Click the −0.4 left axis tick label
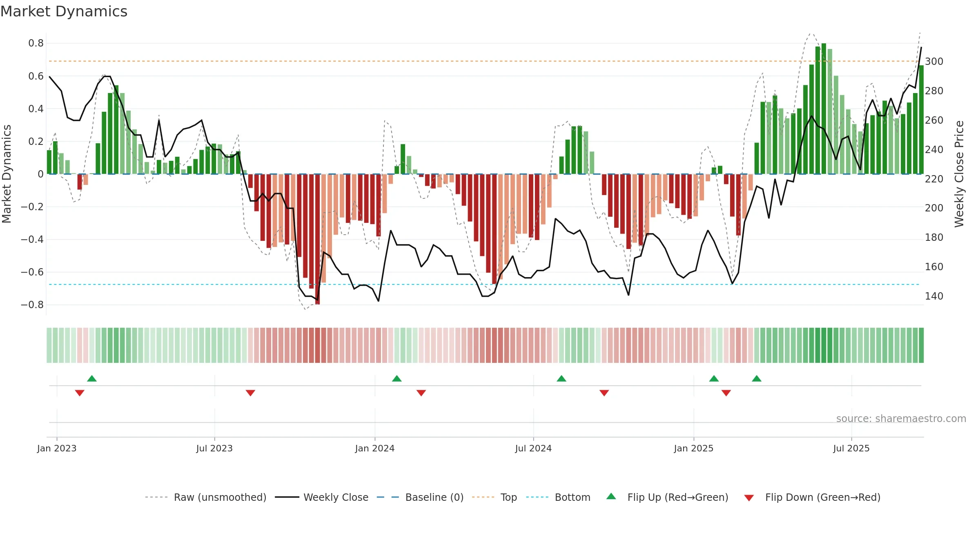 click(32, 239)
